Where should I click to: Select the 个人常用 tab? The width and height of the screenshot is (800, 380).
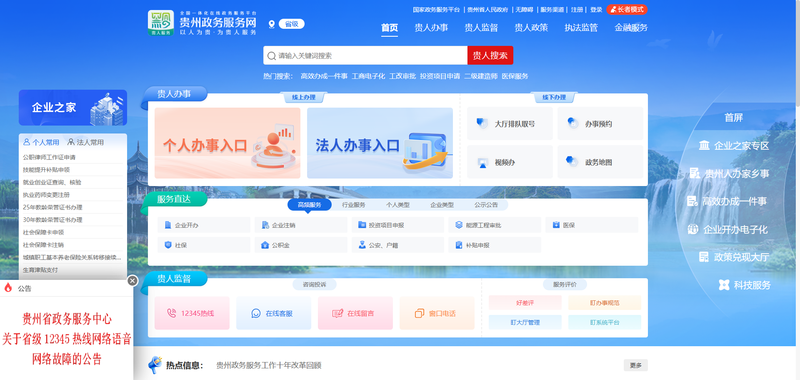click(x=41, y=142)
